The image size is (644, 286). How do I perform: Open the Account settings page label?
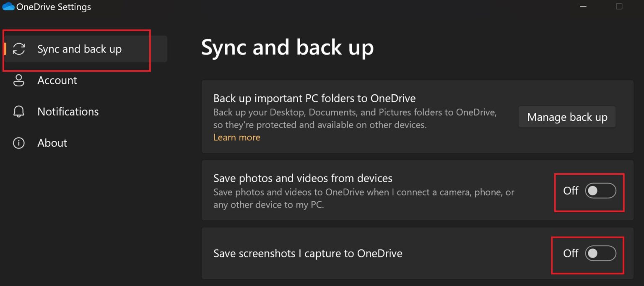tap(57, 81)
